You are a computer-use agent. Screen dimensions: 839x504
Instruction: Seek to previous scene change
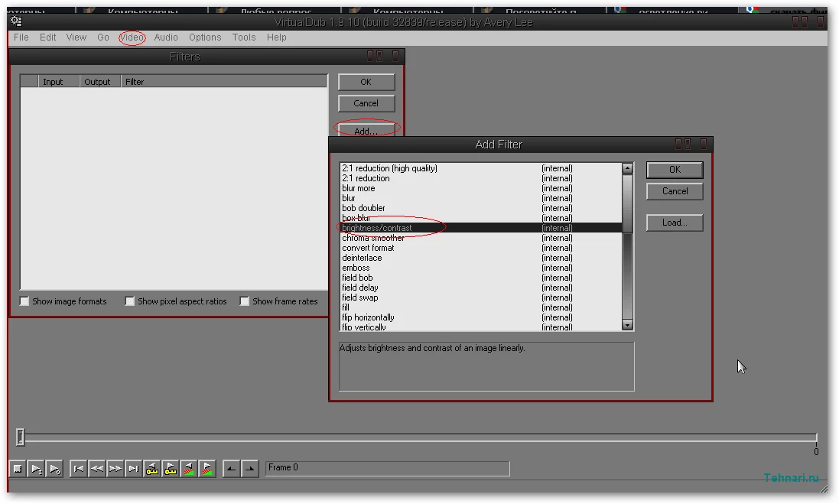point(189,469)
